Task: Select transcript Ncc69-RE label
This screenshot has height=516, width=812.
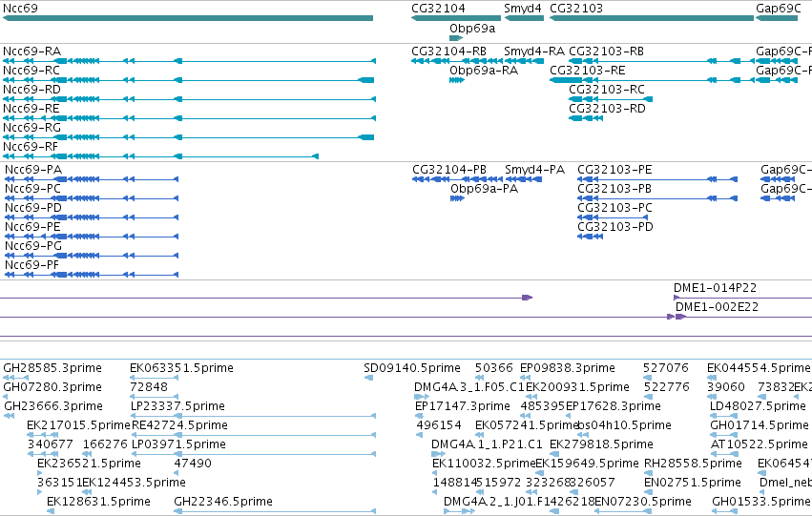Action: click(x=31, y=109)
